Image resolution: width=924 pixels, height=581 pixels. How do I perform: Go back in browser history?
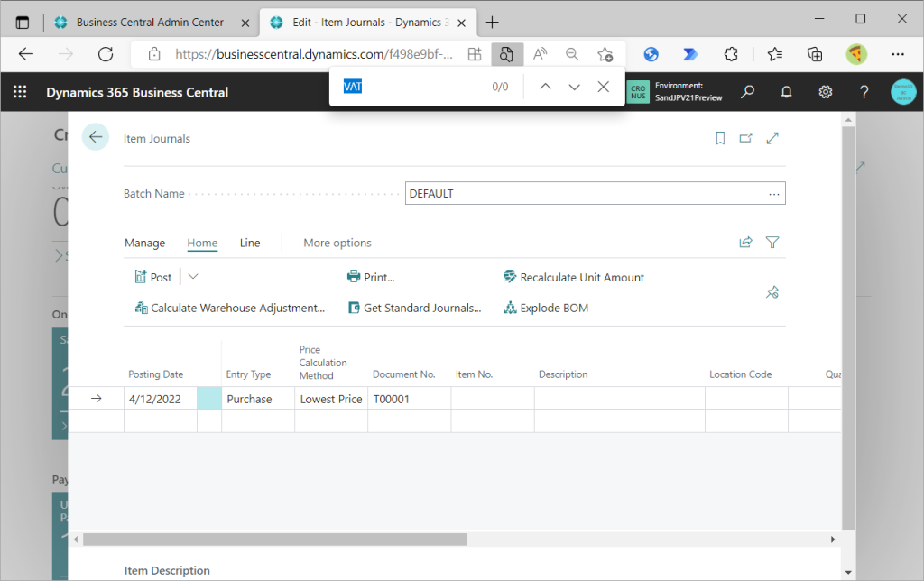click(x=26, y=54)
